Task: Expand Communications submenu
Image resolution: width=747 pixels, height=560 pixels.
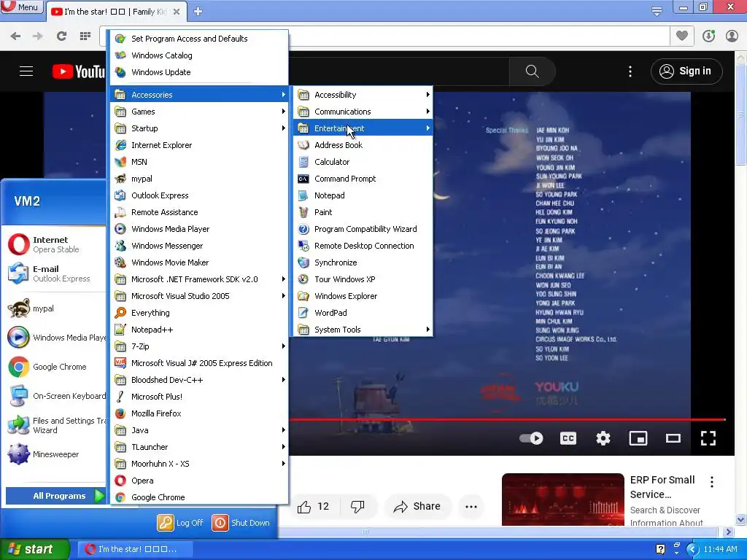Action: (363, 112)
